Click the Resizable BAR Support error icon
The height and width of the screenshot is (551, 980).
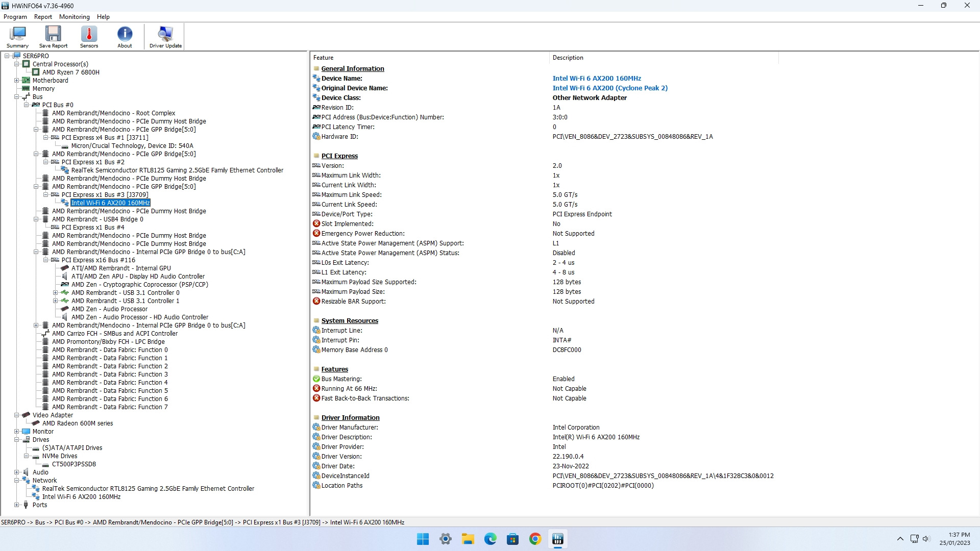pyautogui.click(x=316, y=302)
